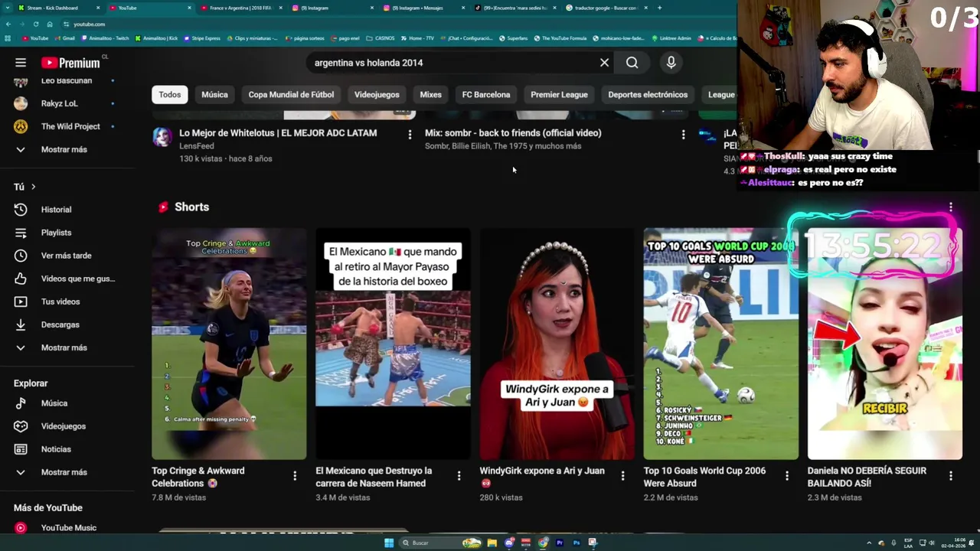This screenshot has width=980, height=551.
Task: Open the Shorts shelf options menu
Action: pyautogui.click(x=950, y=207)
